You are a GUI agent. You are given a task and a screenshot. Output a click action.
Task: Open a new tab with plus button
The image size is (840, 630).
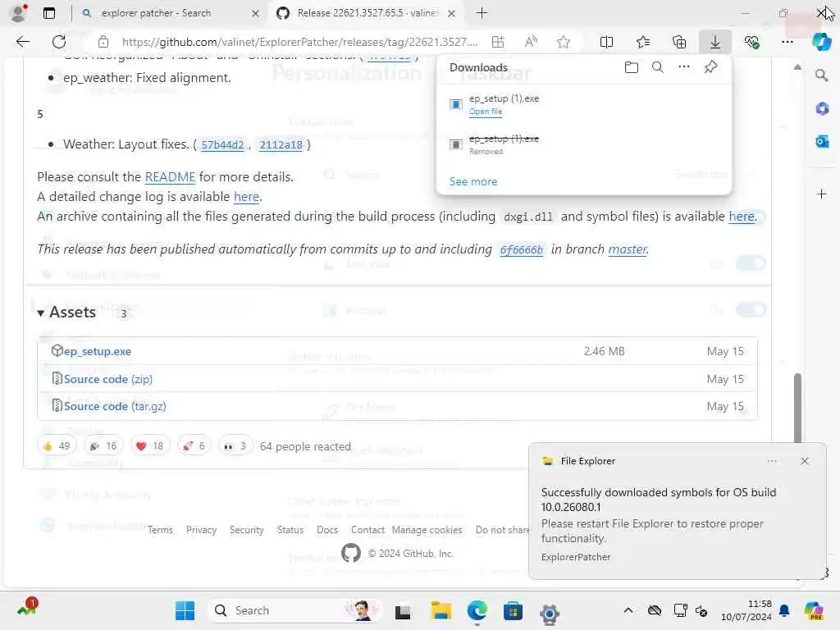(482, 13)
